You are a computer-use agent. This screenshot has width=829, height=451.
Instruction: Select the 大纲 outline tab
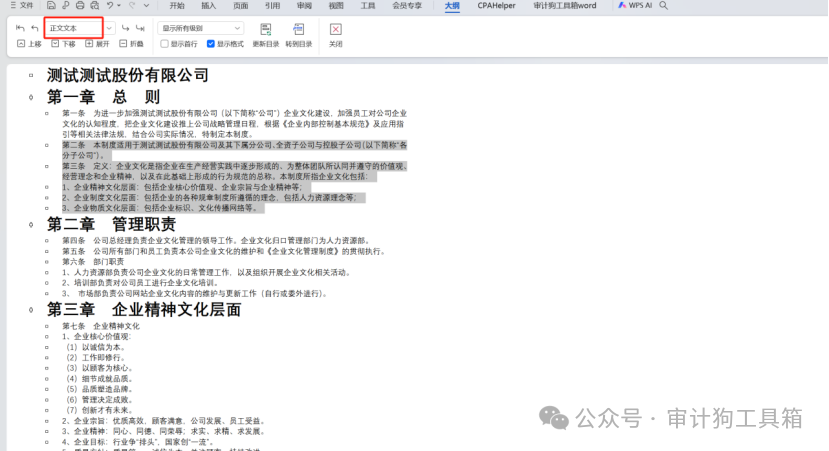pos(452,5)
